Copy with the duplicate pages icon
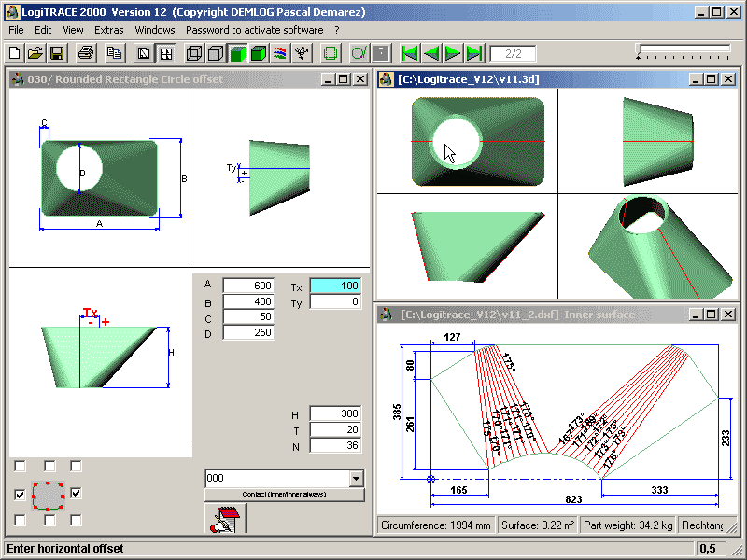Screen dimensions: 747x560 (114, 53)
